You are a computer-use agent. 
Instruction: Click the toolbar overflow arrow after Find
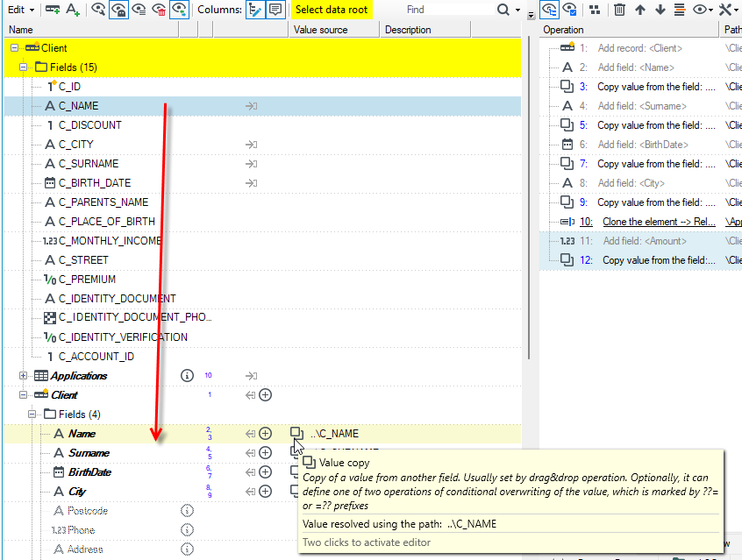531,15
